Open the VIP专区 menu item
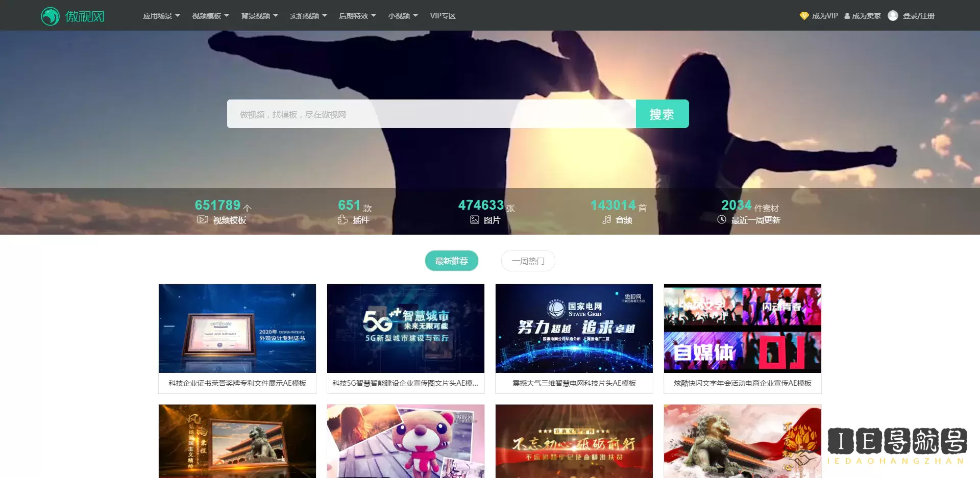 click(x=443, y=16)
